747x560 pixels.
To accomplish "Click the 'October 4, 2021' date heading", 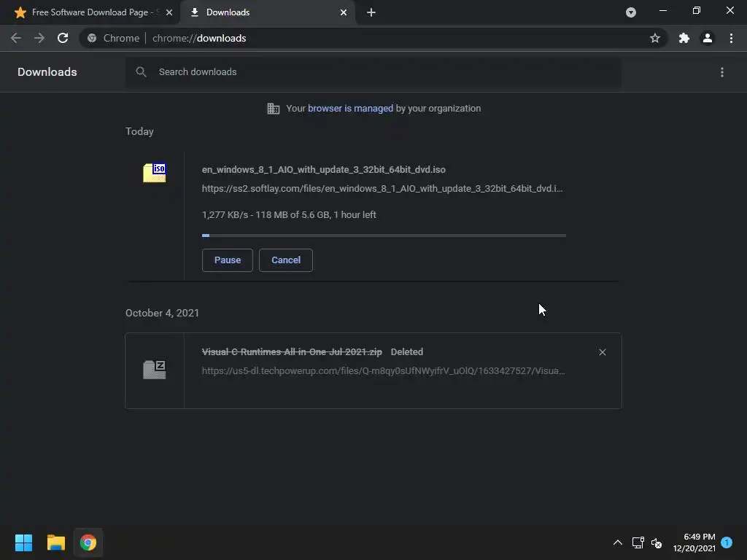I will tap(162, 313).
